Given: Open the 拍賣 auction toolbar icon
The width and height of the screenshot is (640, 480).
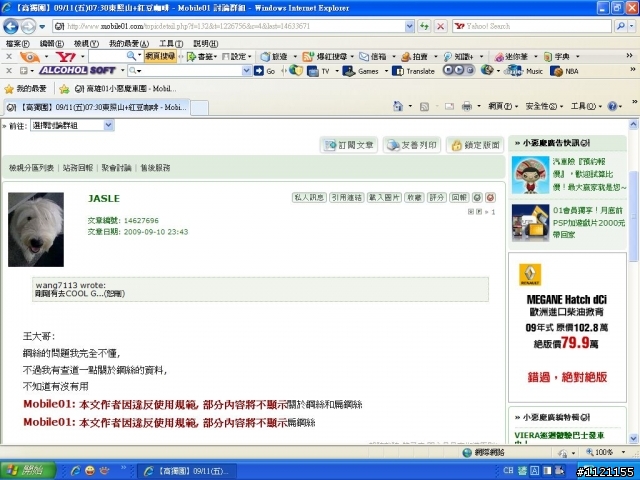Looking at the screenshot, I should tap(414, 57).
